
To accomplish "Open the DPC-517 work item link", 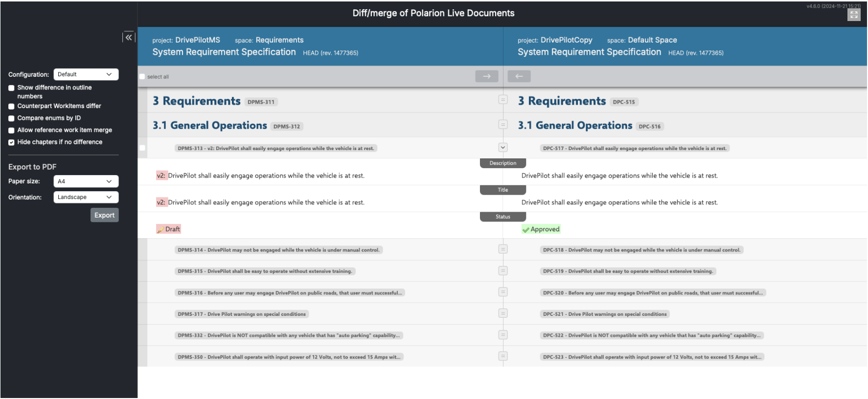I will pos(635,148).
